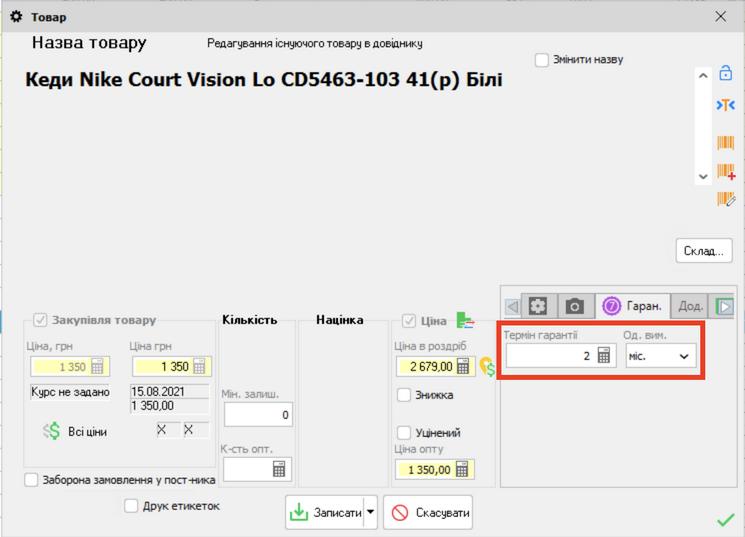Check Заборона замовлення у пост-ника
This screenshot has height=537, width=745.
tap(32, 480)
